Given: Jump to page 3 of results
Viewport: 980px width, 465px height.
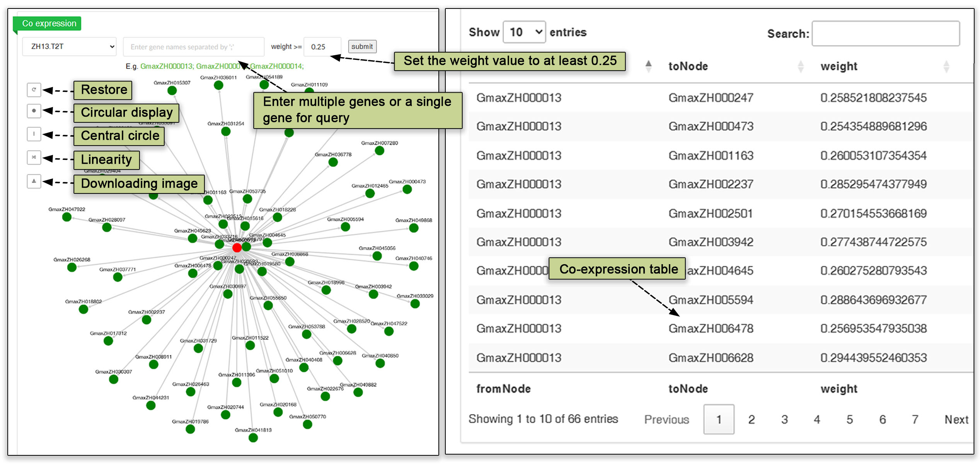Looking at the screenshot, I should (x=784, y=419).
